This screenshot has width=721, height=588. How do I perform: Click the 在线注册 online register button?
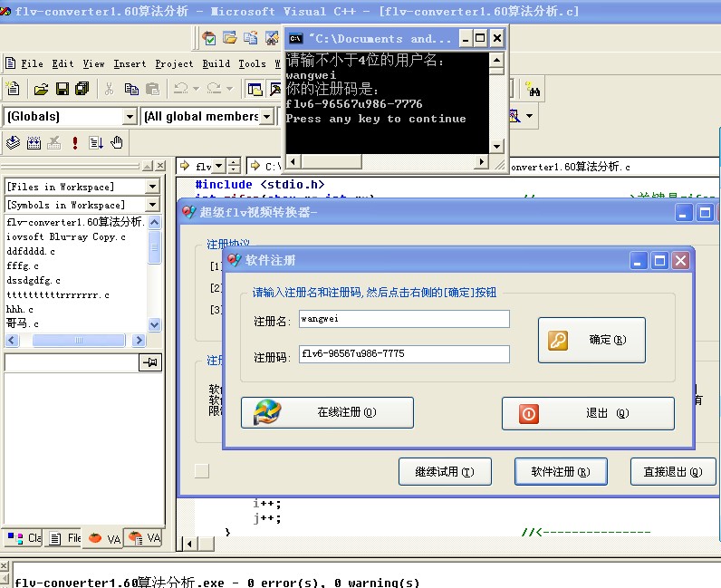tap(327, 412)
